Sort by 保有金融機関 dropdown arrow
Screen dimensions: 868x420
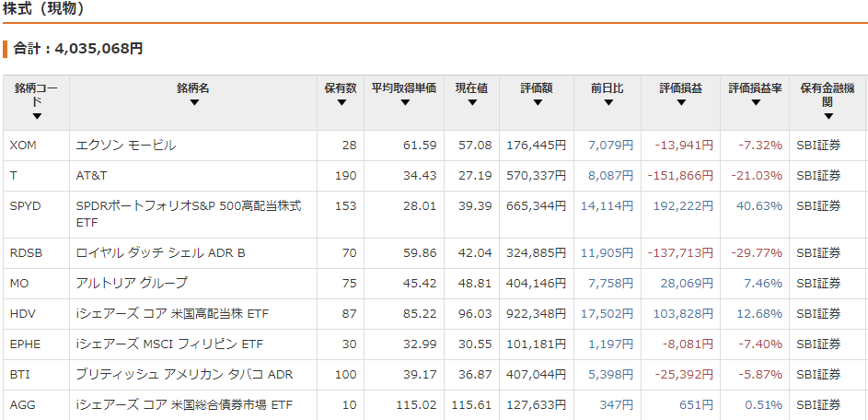[x=827, y=117]
